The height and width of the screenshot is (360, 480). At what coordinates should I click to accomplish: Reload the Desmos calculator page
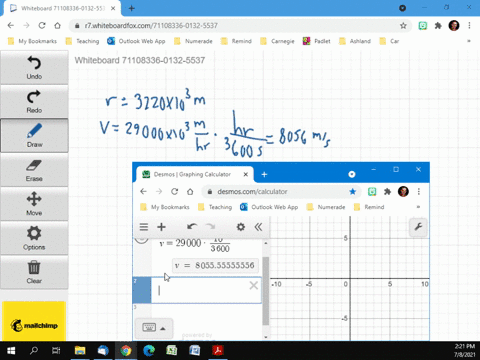(x=174, y=192)
